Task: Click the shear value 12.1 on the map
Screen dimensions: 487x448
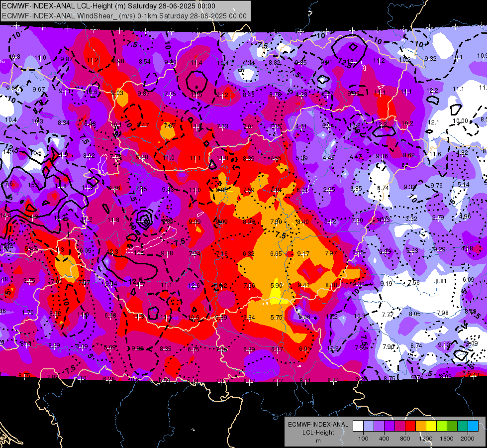Action: coord(433,122)
